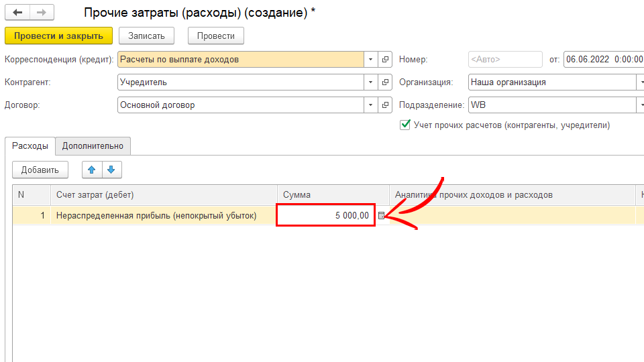Open calculator icon in Сумма cell

click(x=382, y=216)
